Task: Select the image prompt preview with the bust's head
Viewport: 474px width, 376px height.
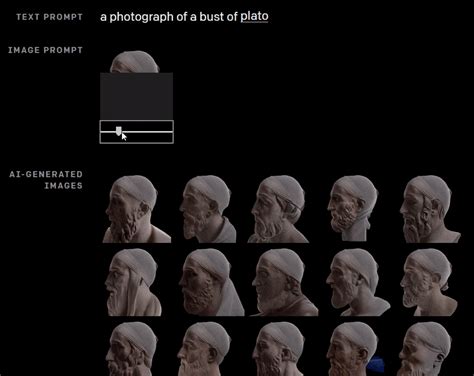Action: point(135,62)
